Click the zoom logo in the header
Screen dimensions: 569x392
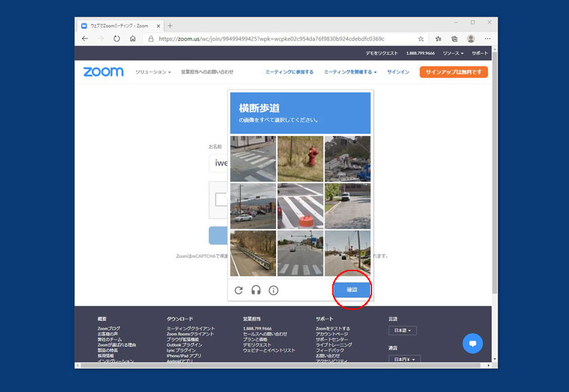coord(103,72)
